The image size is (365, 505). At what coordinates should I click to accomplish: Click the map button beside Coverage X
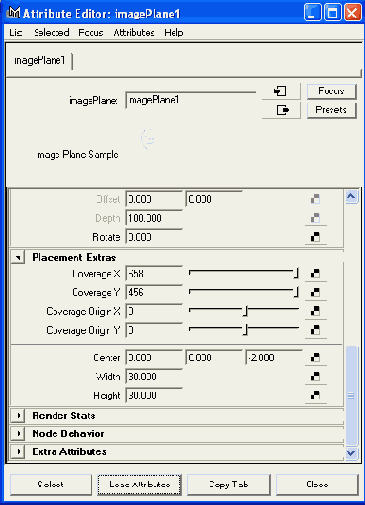point(315,274)
